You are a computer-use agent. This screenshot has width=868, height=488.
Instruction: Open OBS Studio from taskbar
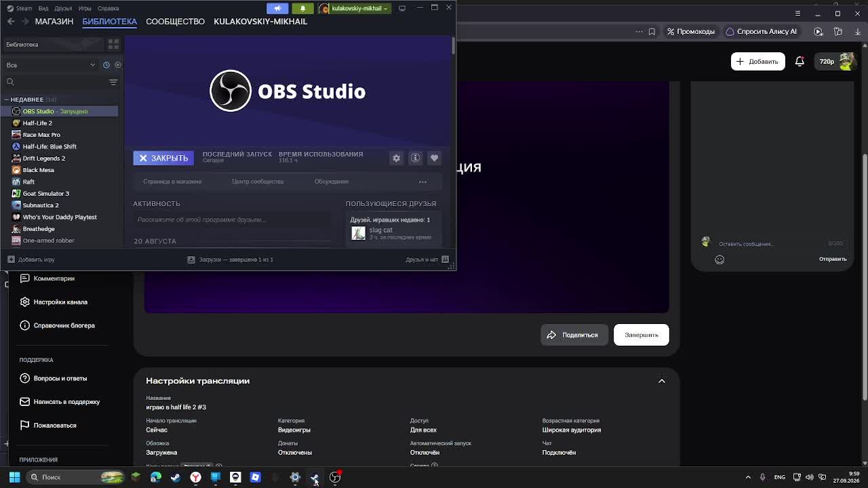click(335, 477)
